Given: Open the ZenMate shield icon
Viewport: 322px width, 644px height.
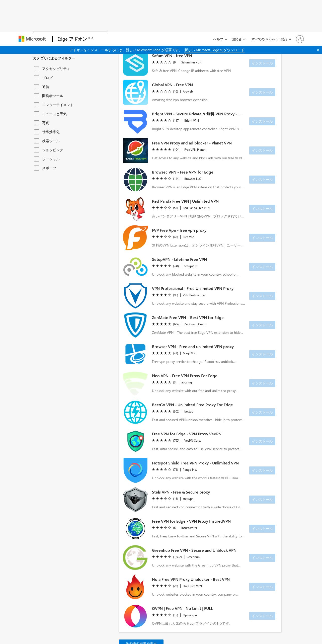Looking at the screenshot, I should pos(135,325).
